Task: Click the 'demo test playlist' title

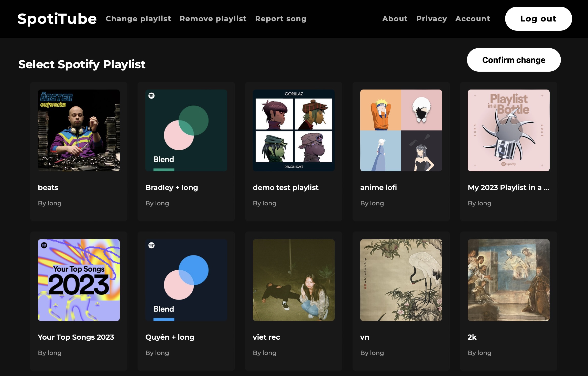Action: pos(286,187)
